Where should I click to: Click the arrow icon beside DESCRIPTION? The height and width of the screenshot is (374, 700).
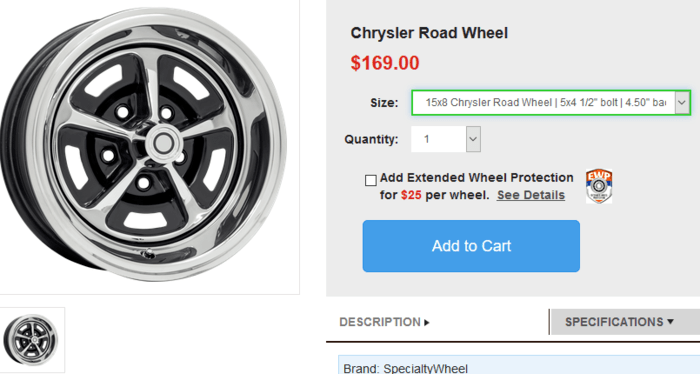pos(427,322)
